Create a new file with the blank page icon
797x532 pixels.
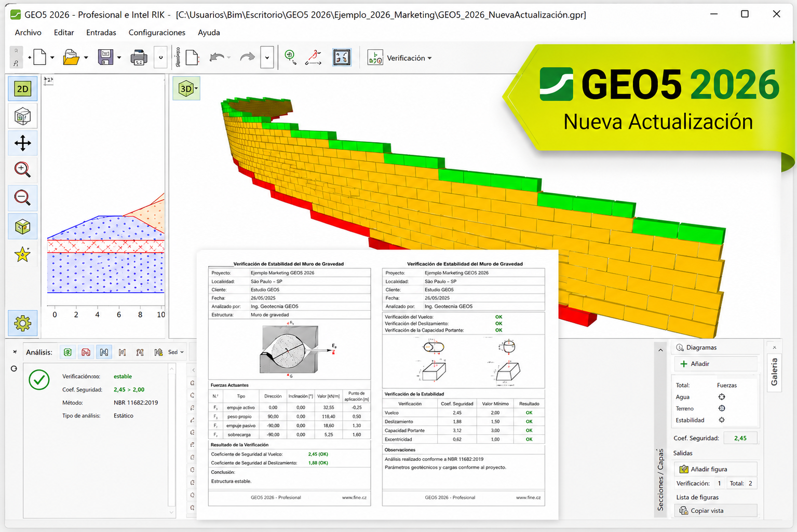[x=40, y=57]
